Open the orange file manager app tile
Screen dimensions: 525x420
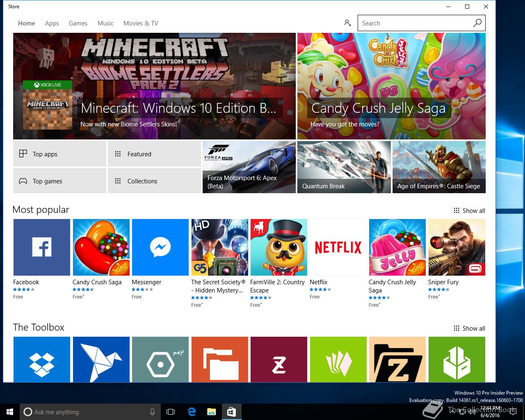[219, 360]
